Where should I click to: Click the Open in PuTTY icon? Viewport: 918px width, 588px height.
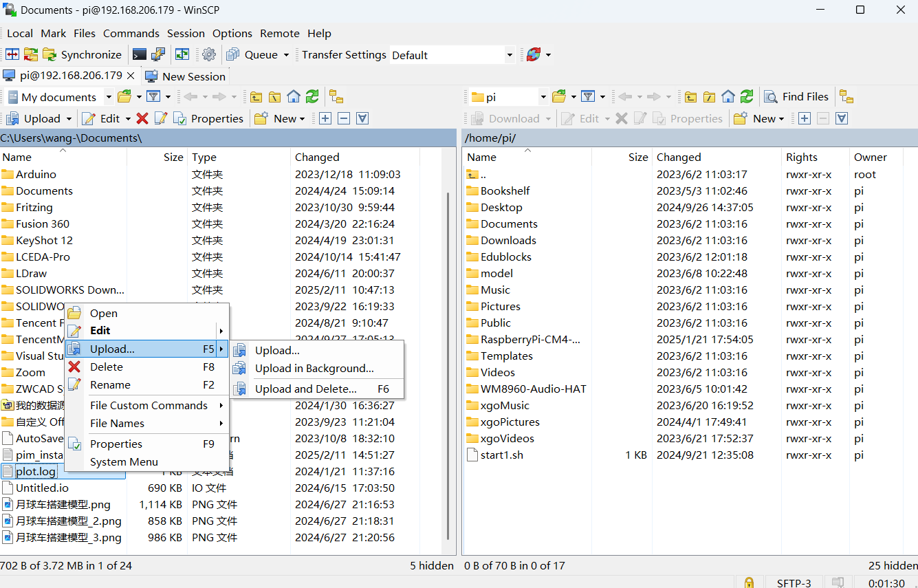pyautogui.click(x=158, y=55)
